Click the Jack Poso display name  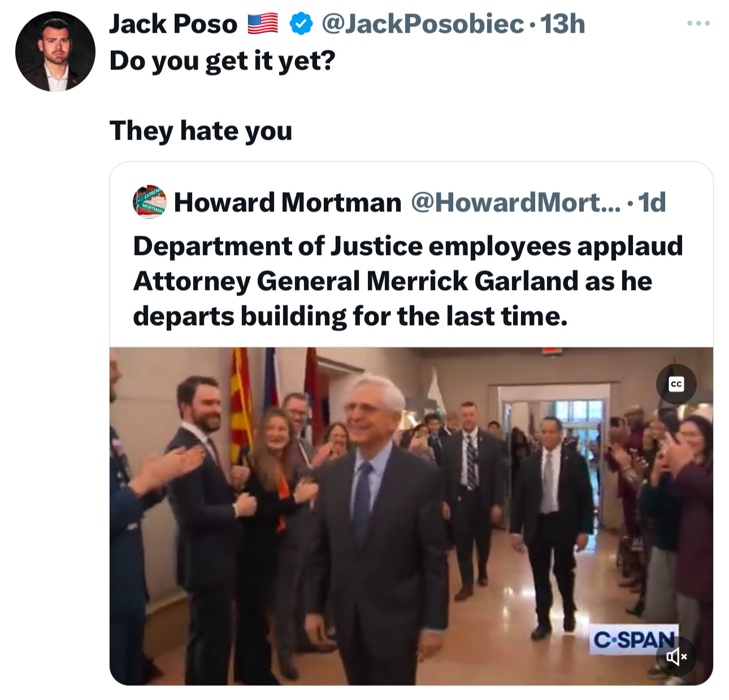point(173,24)
